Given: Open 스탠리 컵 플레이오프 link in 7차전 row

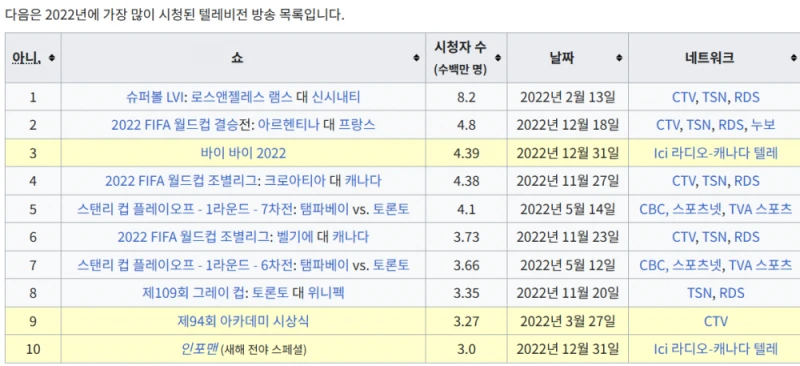Looking at the screenshot, I should click(x=185, y=209).
